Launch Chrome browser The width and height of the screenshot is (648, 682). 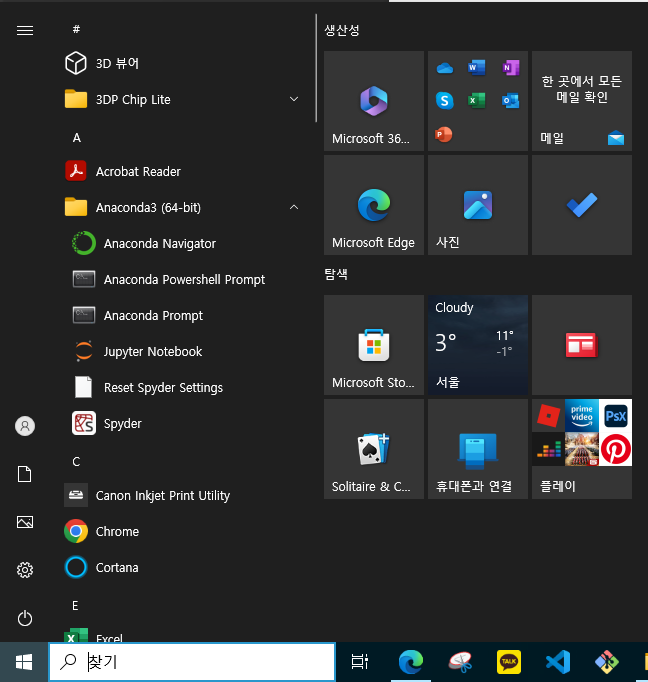tap(183, 532)
